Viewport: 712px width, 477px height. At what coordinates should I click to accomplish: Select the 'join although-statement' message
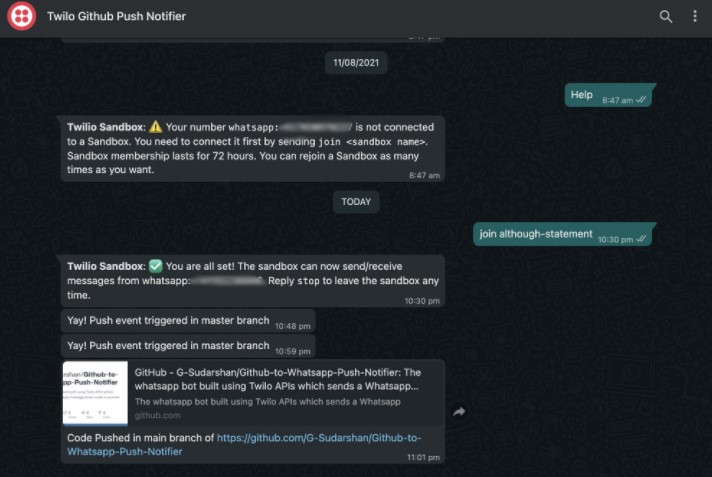[563, 234]
